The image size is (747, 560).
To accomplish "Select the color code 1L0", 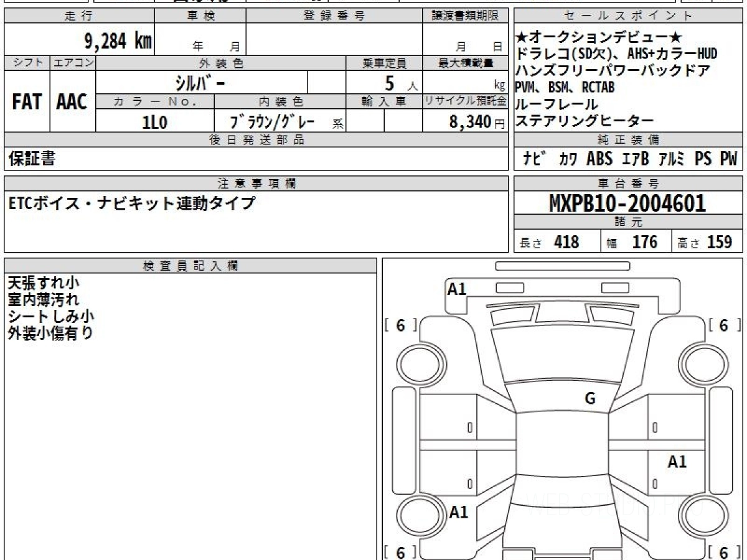I will pos(155,122).
